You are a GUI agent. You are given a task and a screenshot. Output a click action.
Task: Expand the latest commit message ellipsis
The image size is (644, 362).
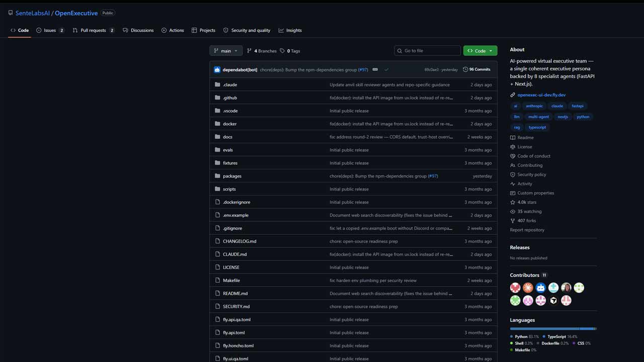coord(375,69)
